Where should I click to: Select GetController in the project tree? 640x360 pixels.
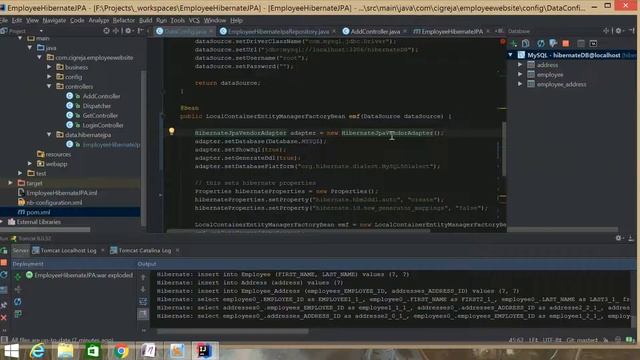100,116
